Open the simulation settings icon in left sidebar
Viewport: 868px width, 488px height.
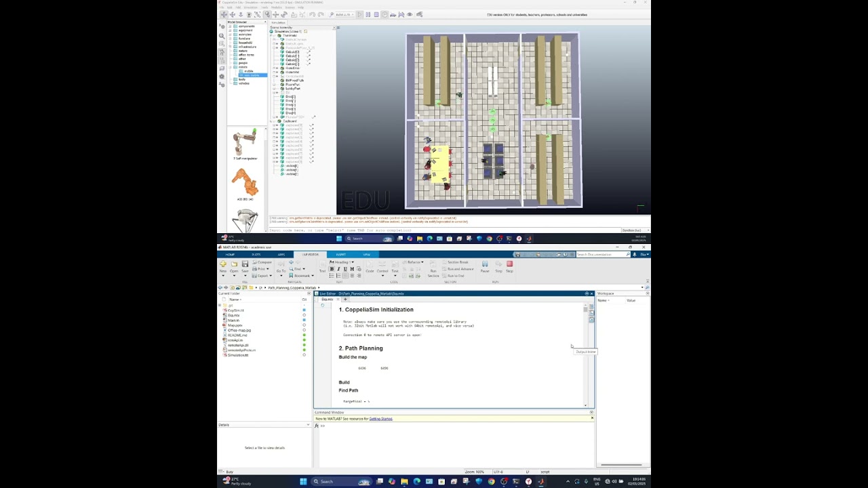[222, 26]
